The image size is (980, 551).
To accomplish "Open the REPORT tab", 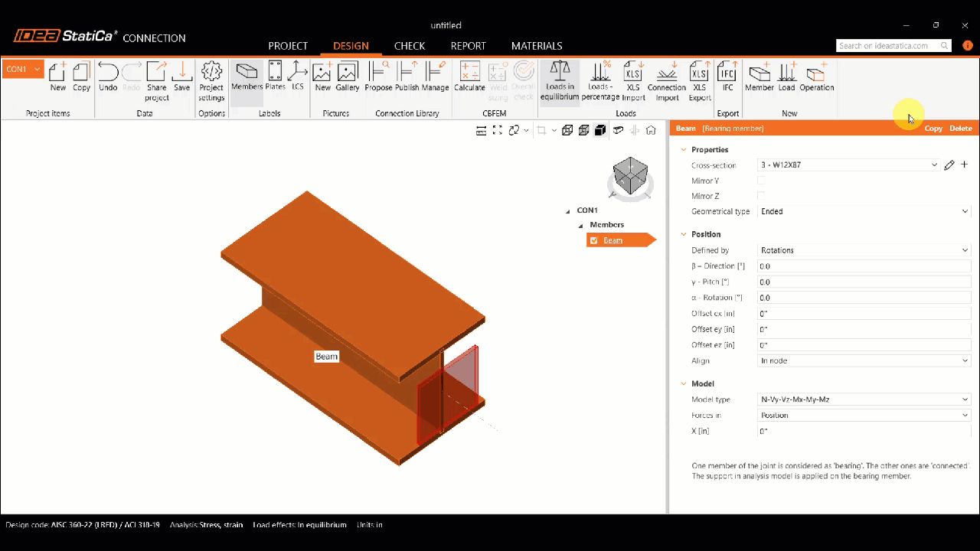I will click(468, 46).
